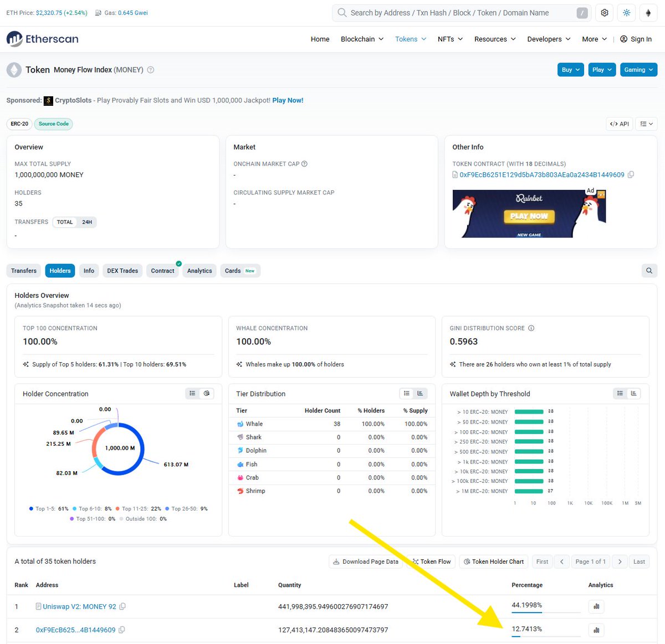Switch Holder Concentration to pie chart view

click(207, 393)
